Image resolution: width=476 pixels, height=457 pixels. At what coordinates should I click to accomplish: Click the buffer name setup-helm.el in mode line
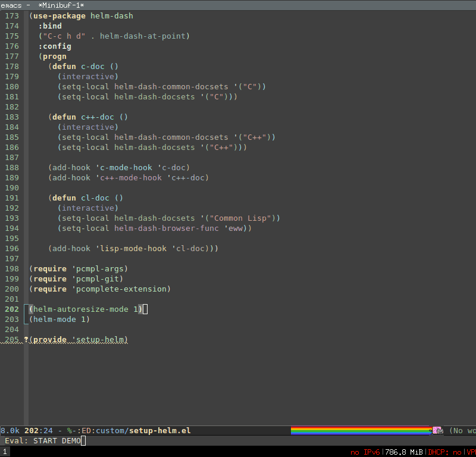coord(160,431)
